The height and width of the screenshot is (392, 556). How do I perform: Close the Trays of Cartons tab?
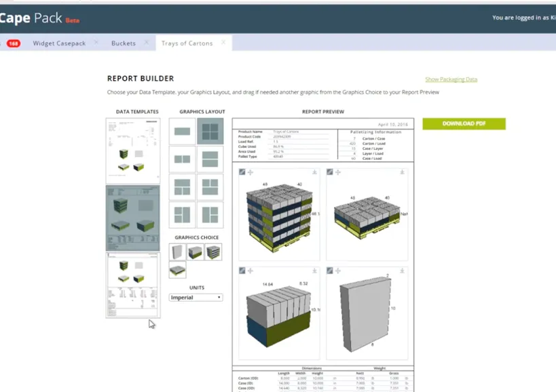pyautogui.click(x=223, y=43)
